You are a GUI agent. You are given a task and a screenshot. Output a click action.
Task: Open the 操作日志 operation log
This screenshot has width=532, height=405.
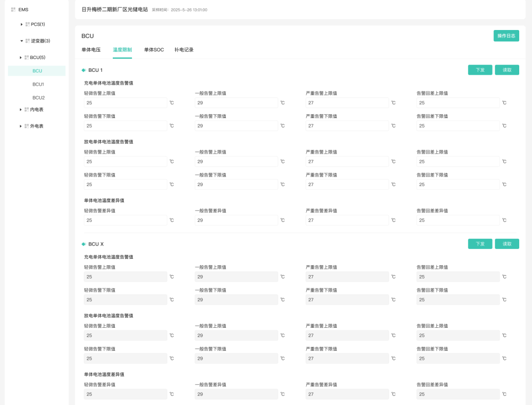(x=506, y=36)
